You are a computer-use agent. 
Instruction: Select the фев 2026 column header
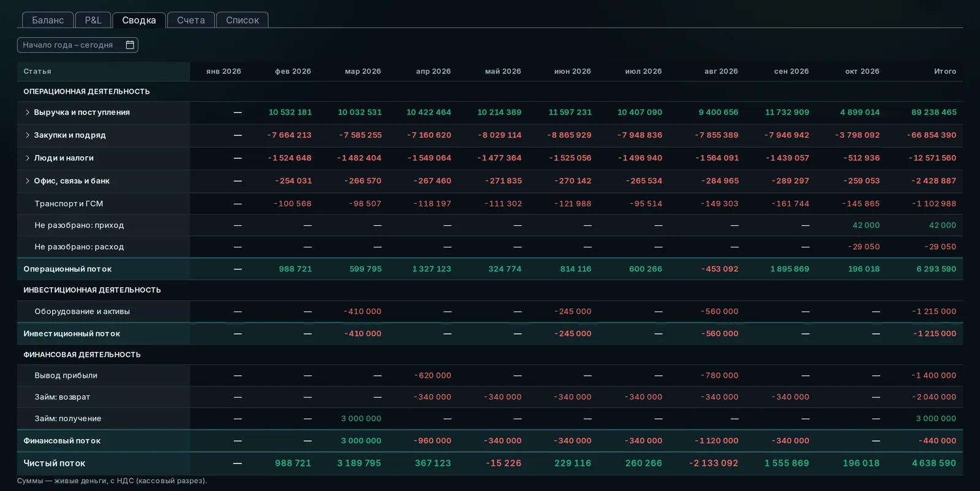click(293, 72)
